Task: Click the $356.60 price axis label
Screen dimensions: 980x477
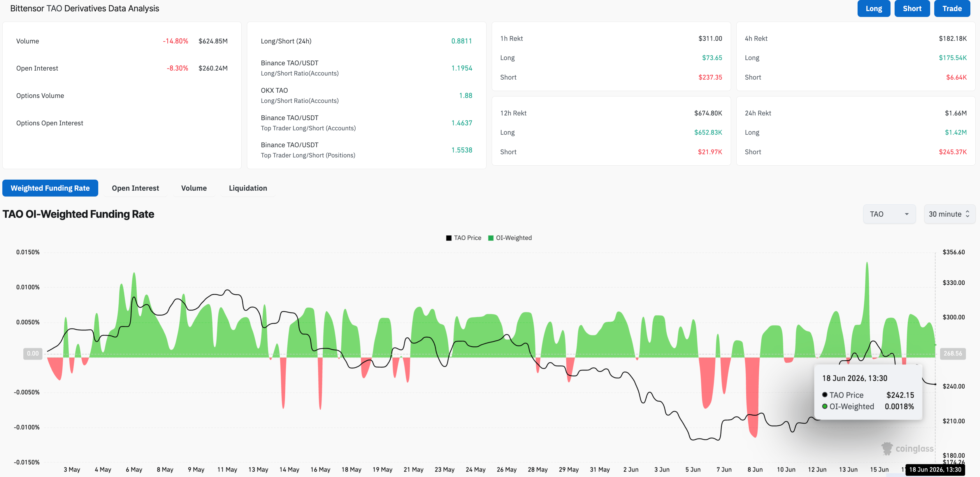Action: [953, 252]
